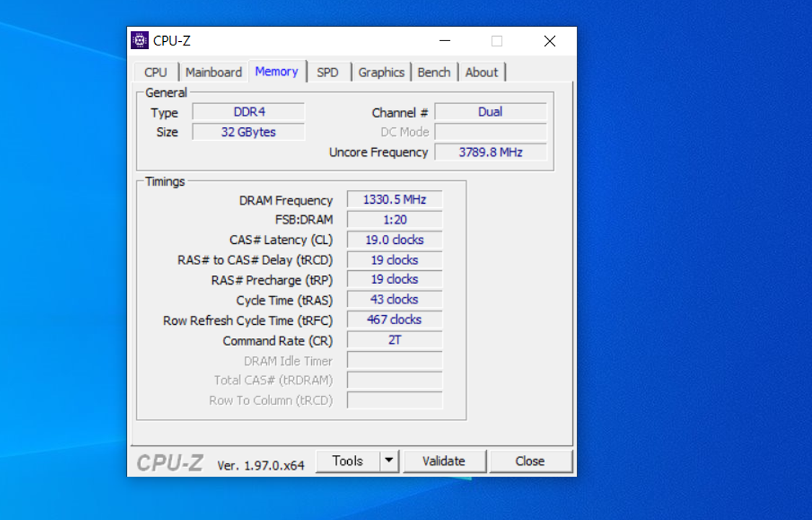Click the tRP value field beside RAS# Precharge

point(395,279)
